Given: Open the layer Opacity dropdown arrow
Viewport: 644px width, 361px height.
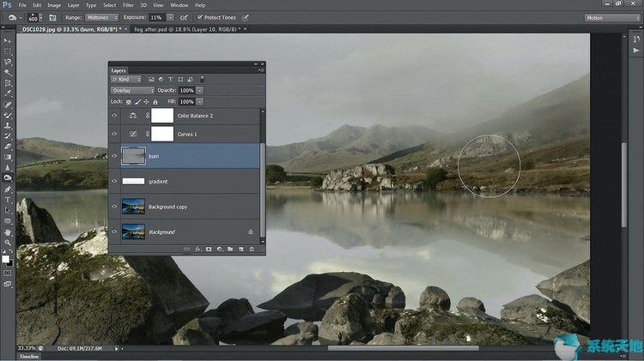Looking at the screenshot, I should point(199,90).
